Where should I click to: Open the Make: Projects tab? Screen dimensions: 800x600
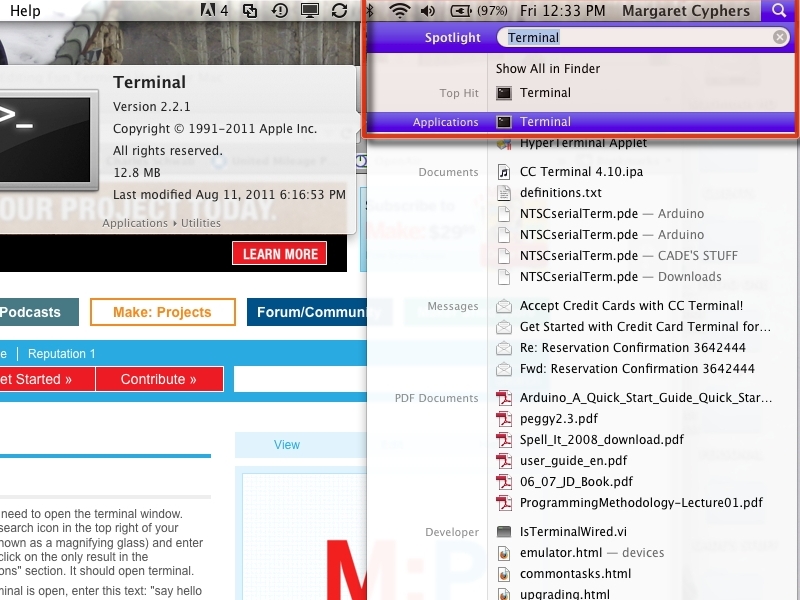pyautogui.click(x=162, y=312)
